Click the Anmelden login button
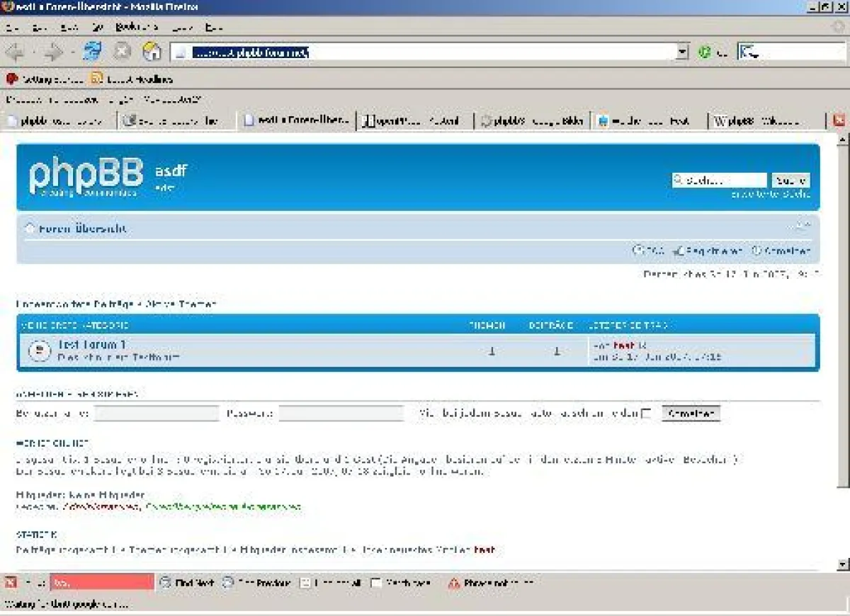 (x=690, y=413)
